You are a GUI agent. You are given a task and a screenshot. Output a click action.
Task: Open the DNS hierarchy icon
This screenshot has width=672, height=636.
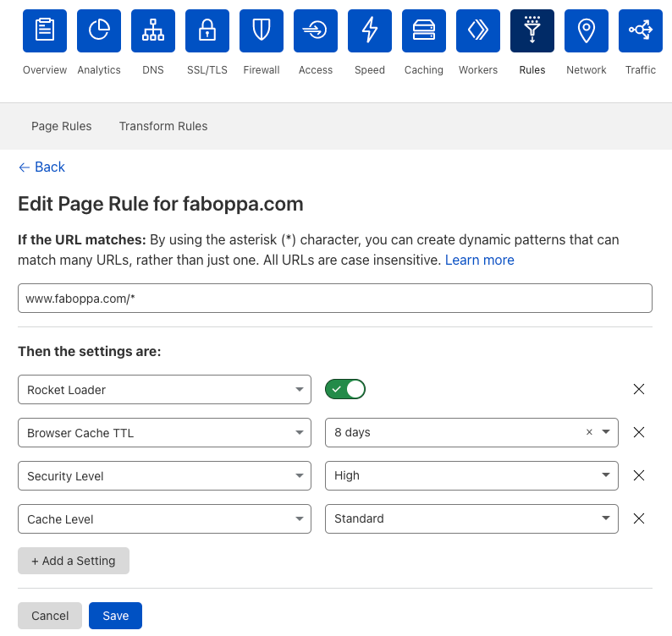[x=153, y=30]
